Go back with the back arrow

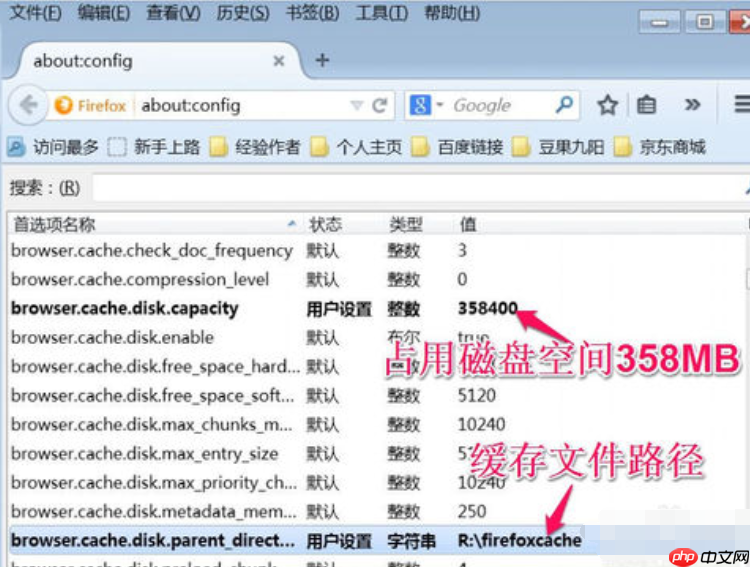coord(28,105)
